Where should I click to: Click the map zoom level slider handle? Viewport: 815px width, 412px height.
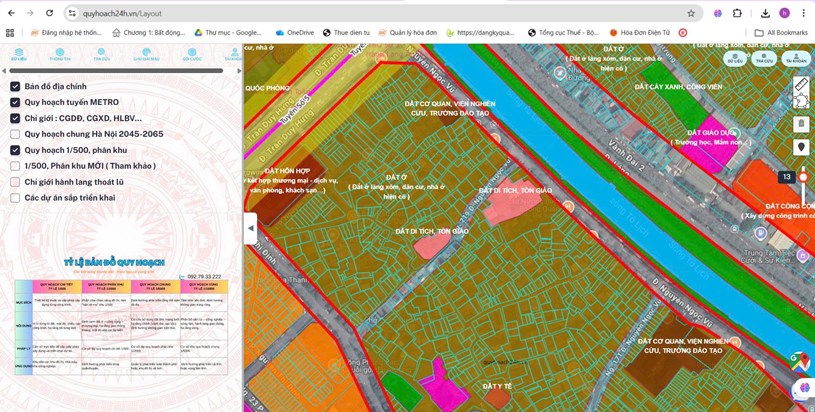pyautogui.click(x=802, y=177)
